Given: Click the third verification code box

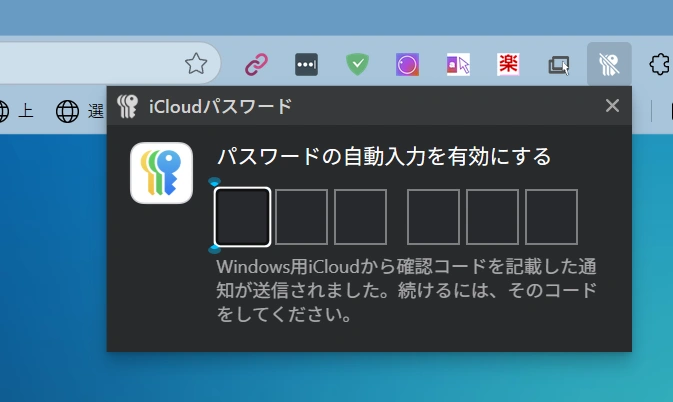Looking at the screenshot, I should [360, 217].
